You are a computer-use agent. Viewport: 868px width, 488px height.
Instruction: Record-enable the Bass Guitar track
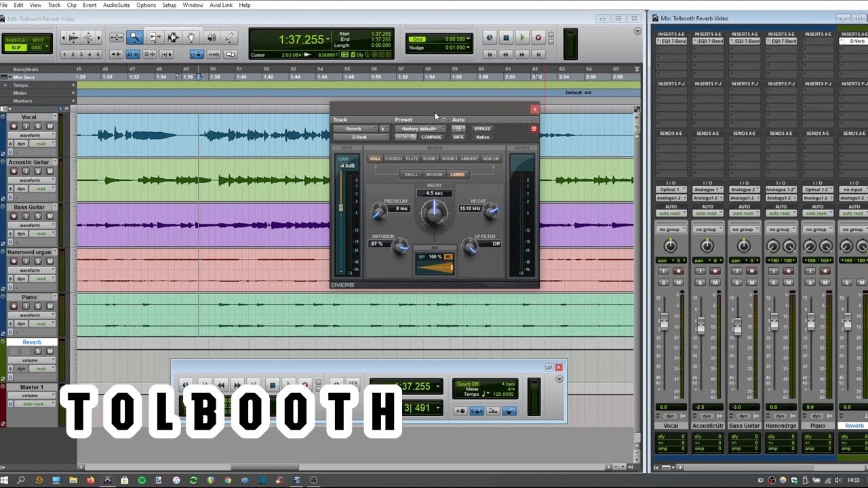tap(14, 216)
